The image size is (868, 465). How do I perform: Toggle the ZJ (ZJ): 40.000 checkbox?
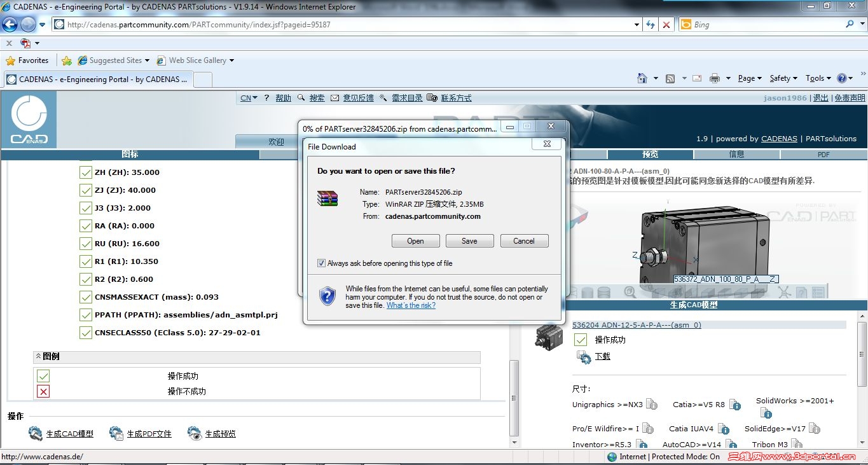pyautogui.click(x=85, y=190)
